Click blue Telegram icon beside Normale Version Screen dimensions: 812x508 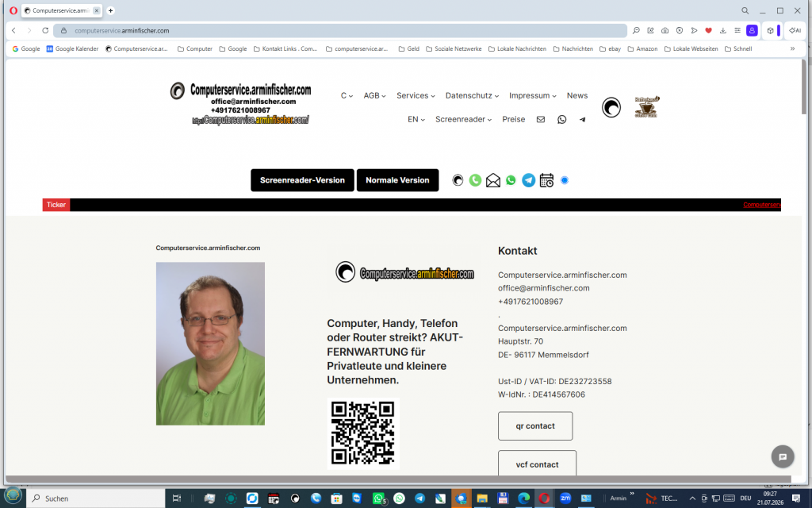pyautogui.click(x=529, y=180)
